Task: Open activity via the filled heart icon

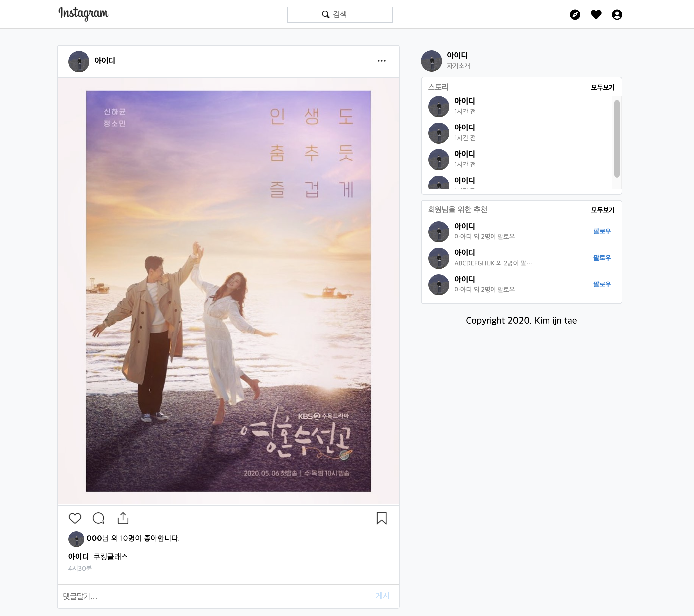Action: 596,15
